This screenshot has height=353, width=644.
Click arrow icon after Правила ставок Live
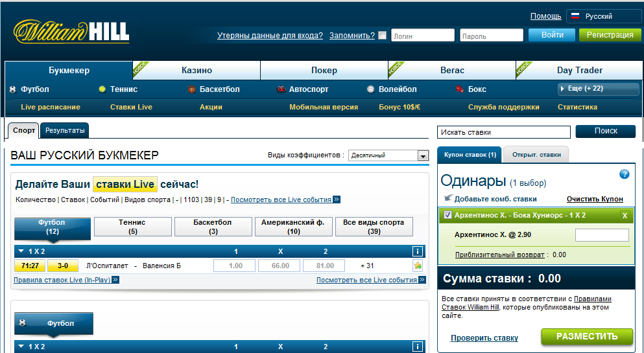(115, 280)
